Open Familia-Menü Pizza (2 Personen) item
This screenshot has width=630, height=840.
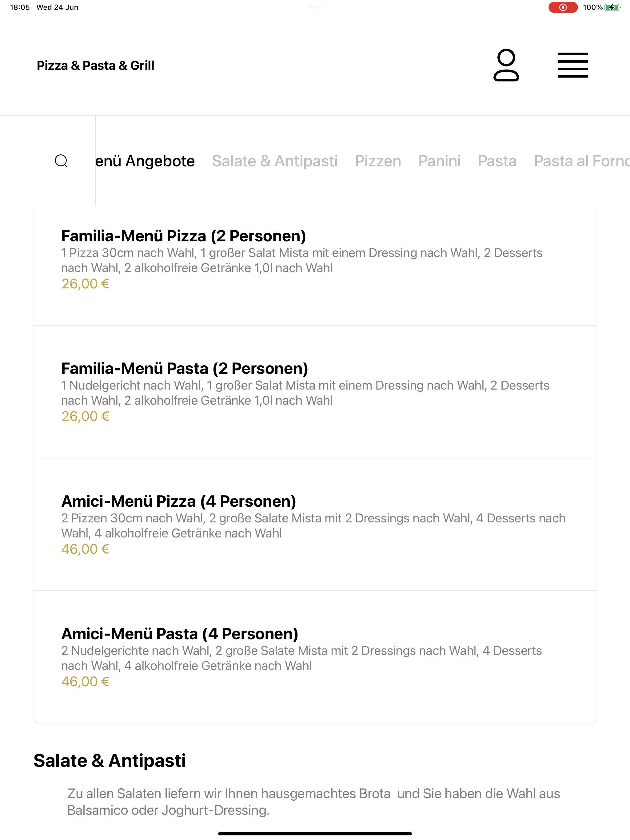pyautogui.click(x=315, y=266)
